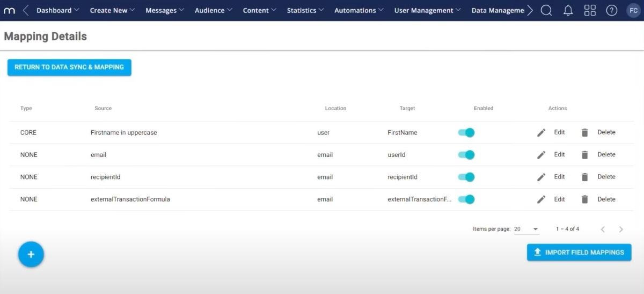Click the FC user avatar
644x294 pixels.
pyautogui.click(x=633, y=10)
